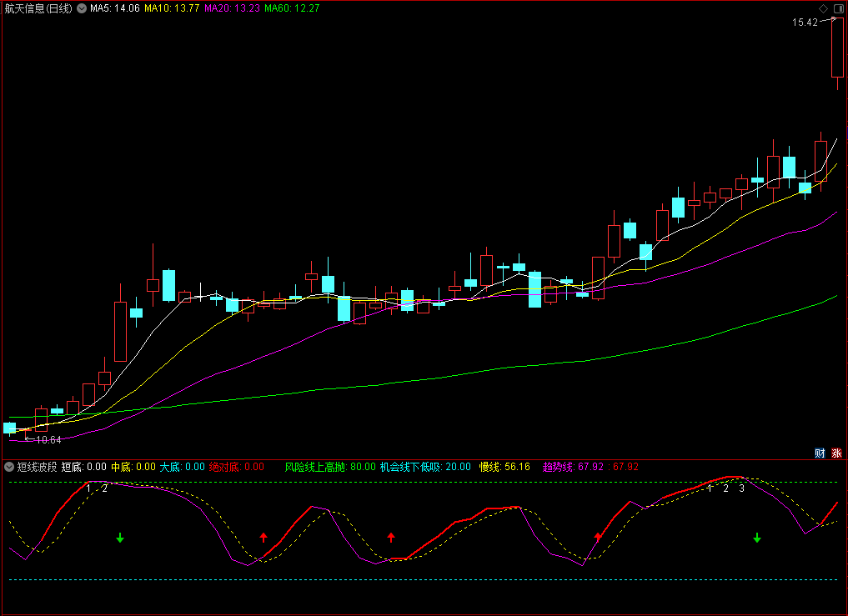Screen dimensions: 848x616
Task: Click the 趋势线: 67.92 : 67.92 label
Action: click(x=590, y=467)
